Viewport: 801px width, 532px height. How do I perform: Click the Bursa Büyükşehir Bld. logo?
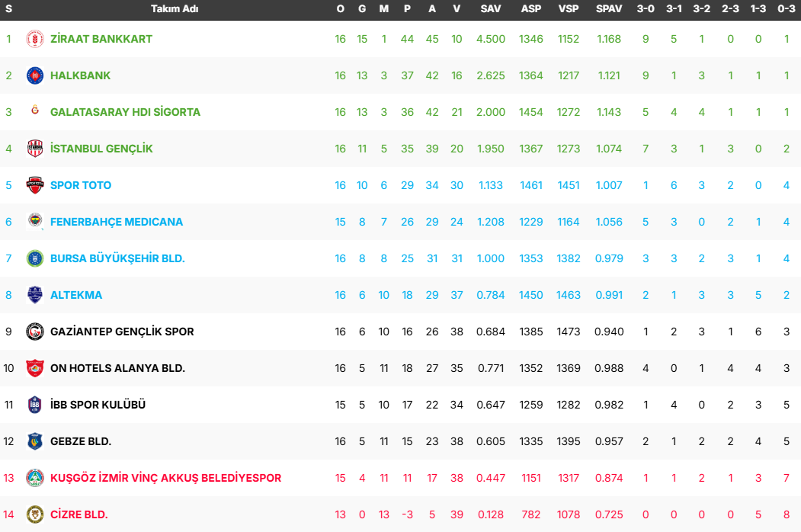click(x=35, y=258)
